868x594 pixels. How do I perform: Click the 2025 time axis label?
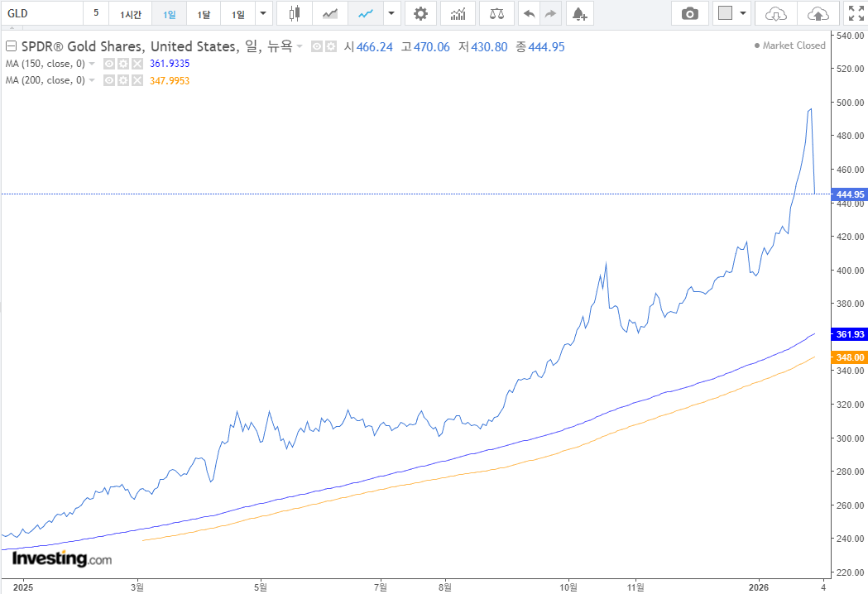tap(22, 587)
